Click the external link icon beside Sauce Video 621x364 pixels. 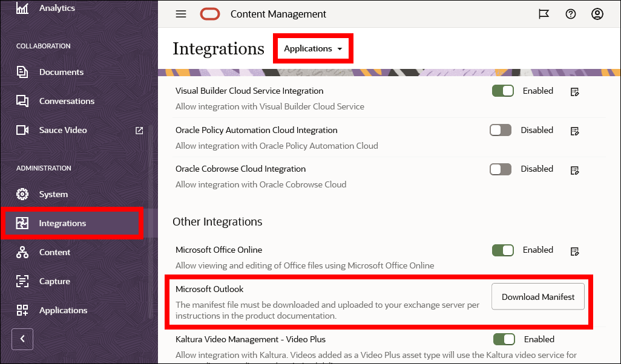(139, 130)
